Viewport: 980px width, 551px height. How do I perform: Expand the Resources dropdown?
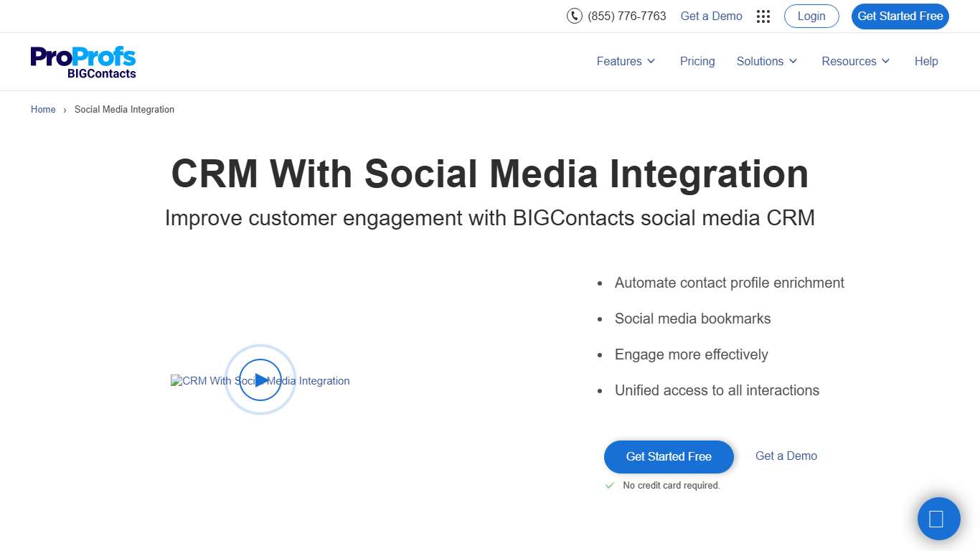[855, 62]
